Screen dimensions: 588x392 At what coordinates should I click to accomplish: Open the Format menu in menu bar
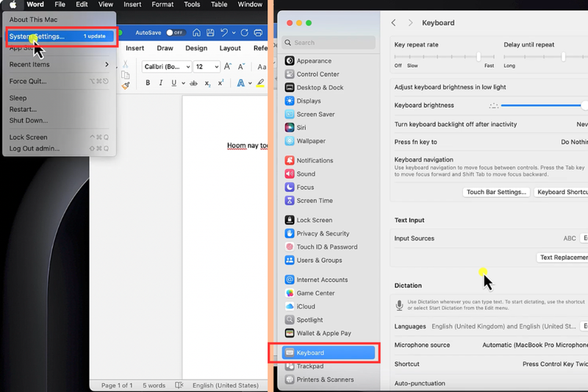162,4
